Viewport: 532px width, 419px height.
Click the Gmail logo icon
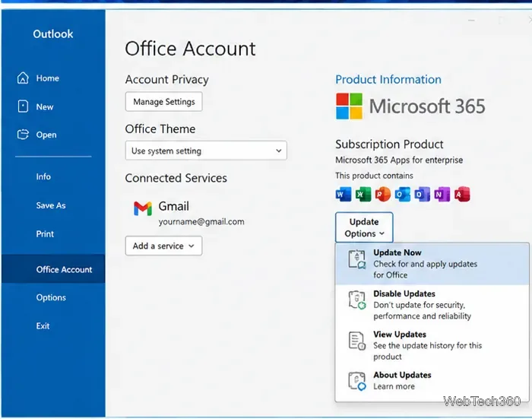143,208
